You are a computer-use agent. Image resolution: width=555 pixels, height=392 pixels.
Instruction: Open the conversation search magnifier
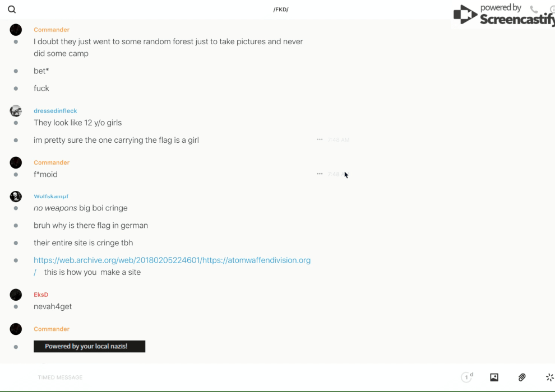coord(12,10)
